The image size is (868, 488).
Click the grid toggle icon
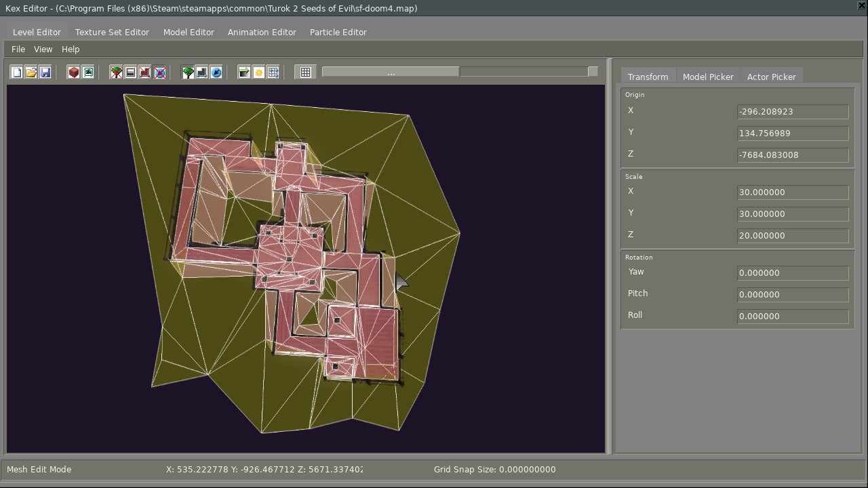coord(306,72)
